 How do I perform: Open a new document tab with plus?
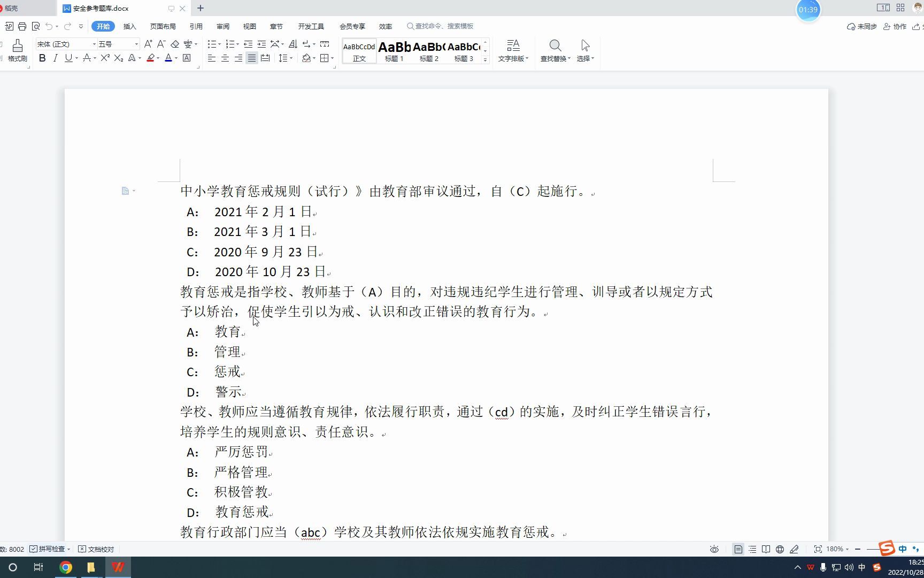tap(201, 8)
